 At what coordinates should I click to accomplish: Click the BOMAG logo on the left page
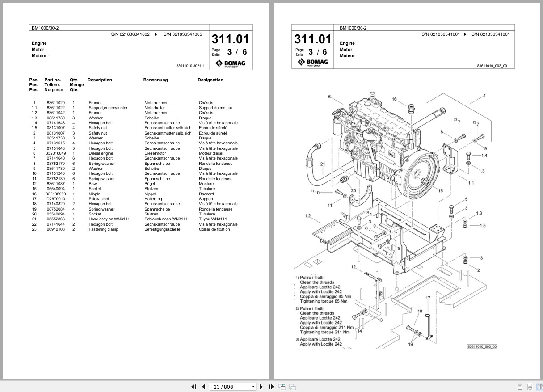pyautogui.click(x=231, y=63)
